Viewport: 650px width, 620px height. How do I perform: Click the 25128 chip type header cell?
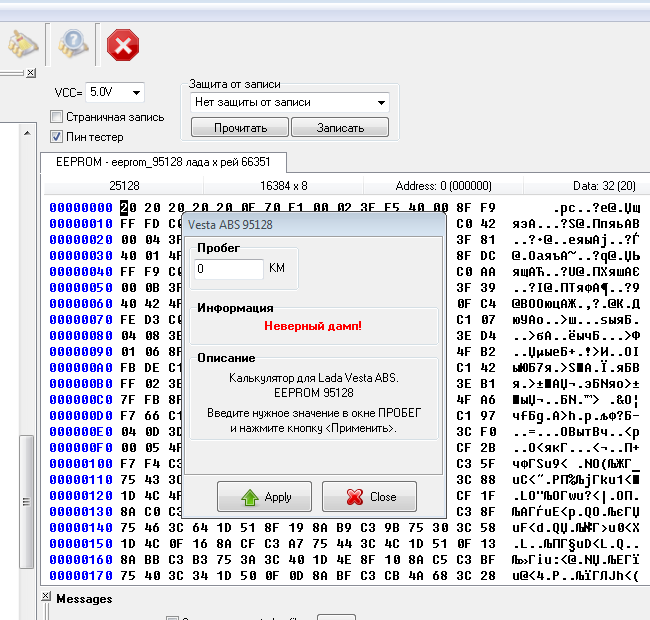[124, 186]
